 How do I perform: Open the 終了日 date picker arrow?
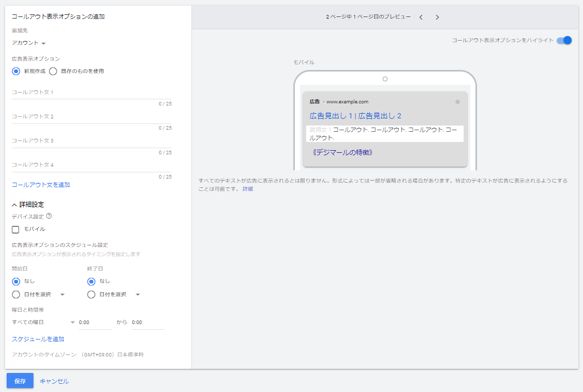[x=137, y=295]
